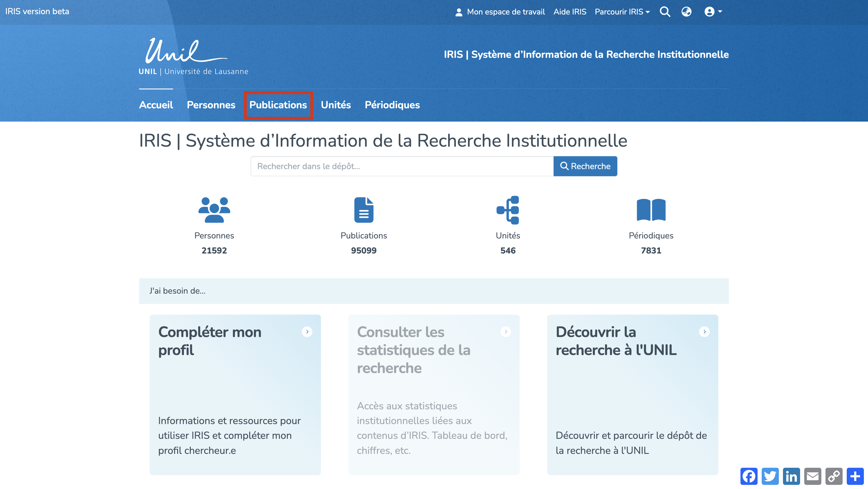
Task: Open the language globe icon
Action: point(686,12)
